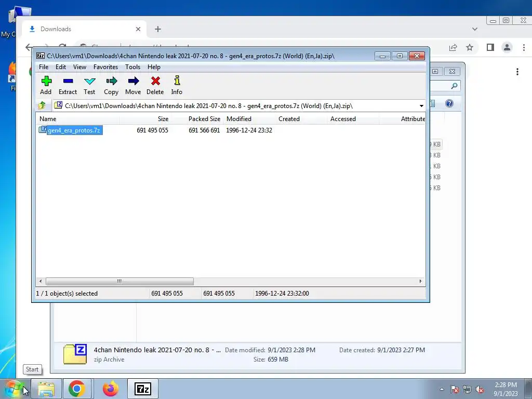This screenshot has width=532, height=399.
Task: Sort by the Created column header
Action: 301,119
